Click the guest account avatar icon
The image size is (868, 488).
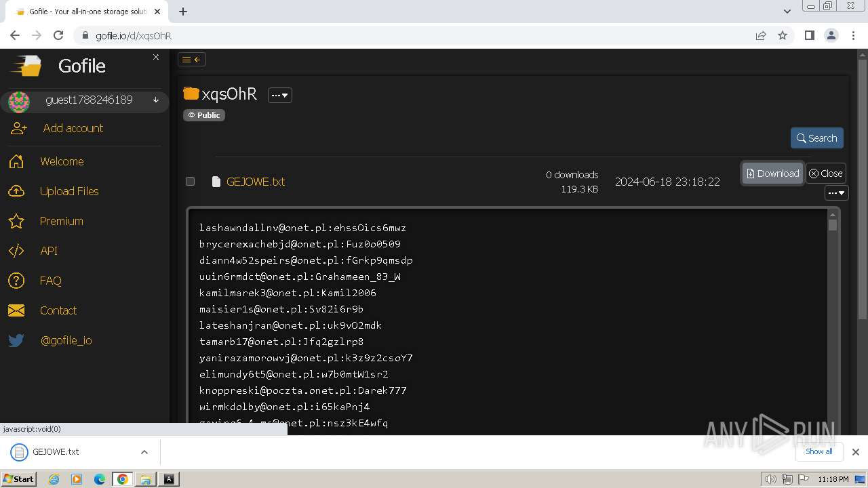click(x=19, y=102)
